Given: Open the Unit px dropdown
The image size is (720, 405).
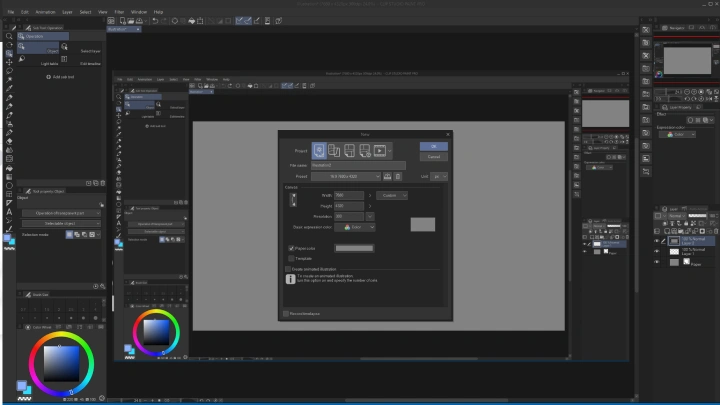Looking at the screenshot, I should pos(439,176).
